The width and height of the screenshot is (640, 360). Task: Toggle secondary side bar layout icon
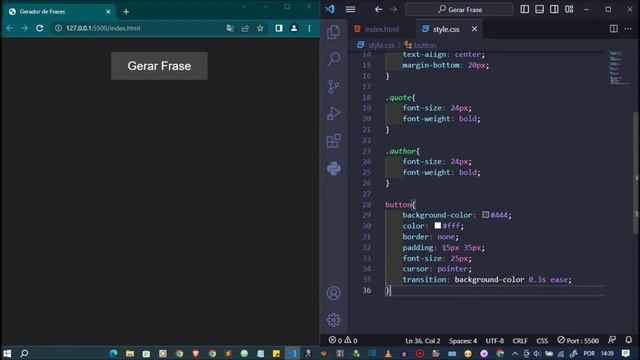pos(554,9)
